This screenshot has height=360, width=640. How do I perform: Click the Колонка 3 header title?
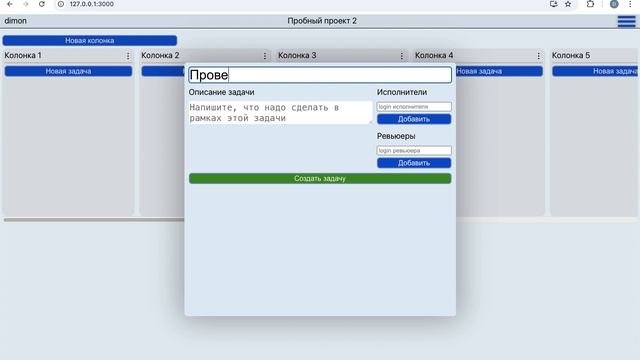pos(297,55)
